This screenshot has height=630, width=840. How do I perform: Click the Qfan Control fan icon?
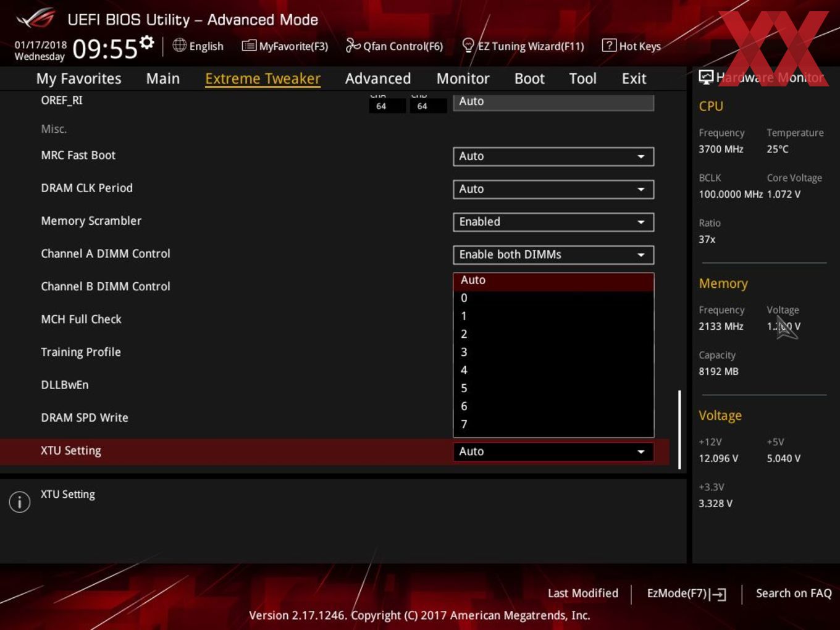(x=353, y=45)
